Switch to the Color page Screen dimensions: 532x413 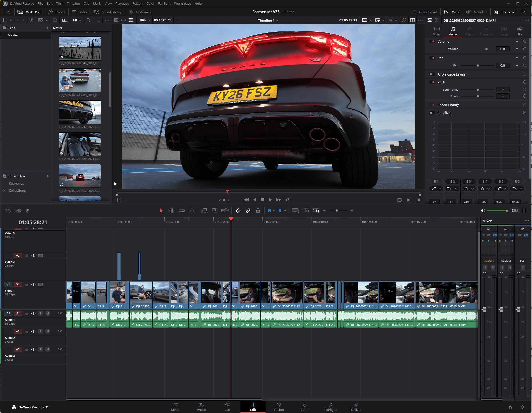(304, 407)
